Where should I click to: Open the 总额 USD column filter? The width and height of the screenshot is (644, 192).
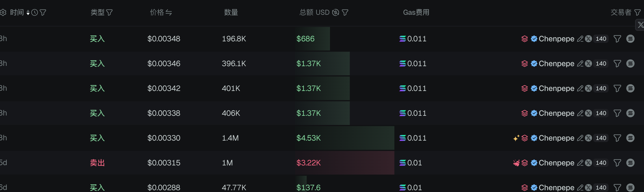(345, 12)
